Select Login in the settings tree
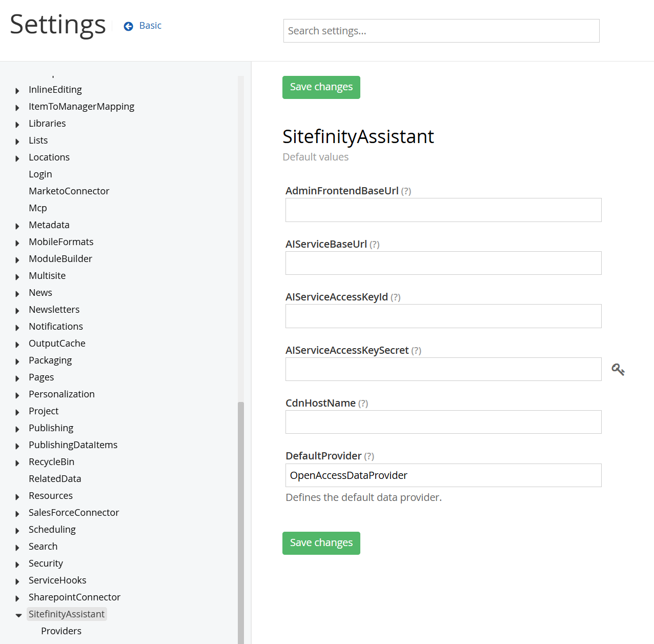 click(x=40, y=174)
